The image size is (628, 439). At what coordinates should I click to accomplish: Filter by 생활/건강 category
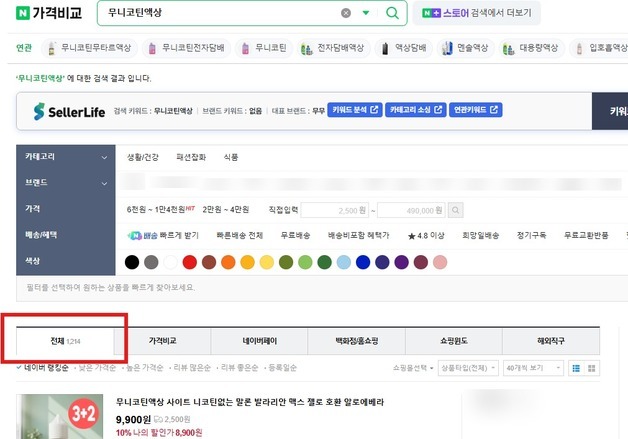coord(143,157)
